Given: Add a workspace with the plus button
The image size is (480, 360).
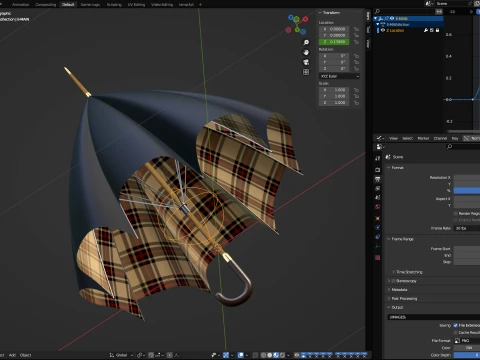Looking at the screenshot, I should pyautogui.click(x=200, y=4).
